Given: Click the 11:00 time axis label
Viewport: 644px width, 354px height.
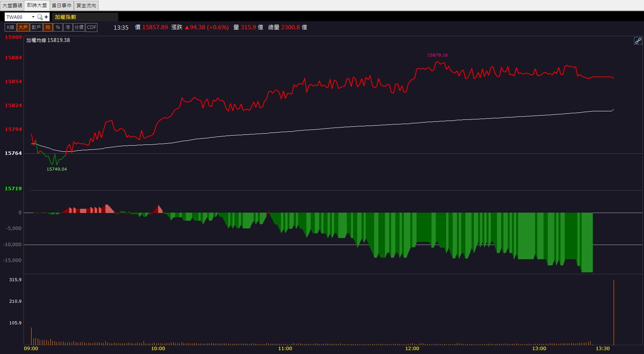Looking at the screenshot, I should click(x=285, y=349).
